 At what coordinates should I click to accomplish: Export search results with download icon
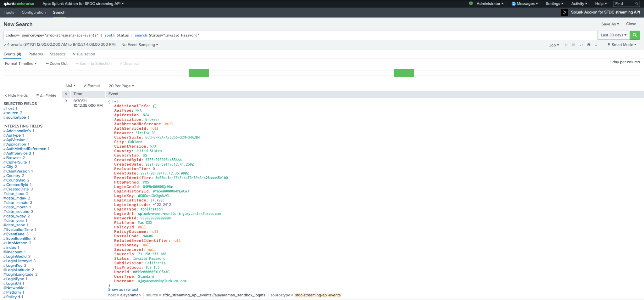pos(596,45)
